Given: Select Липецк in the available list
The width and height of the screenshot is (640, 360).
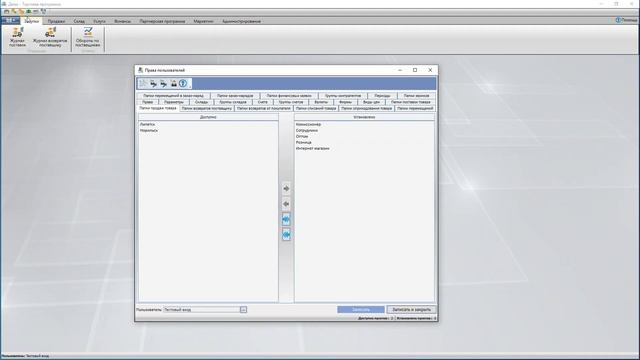Looking at the screenshot, I should 147,124.
